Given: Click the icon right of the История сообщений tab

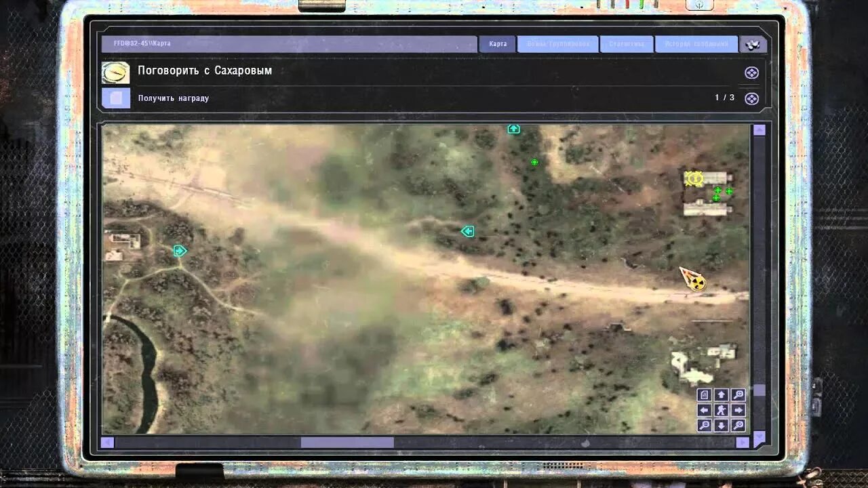Looking at the screenshot, I should click(x=753, y=44).
